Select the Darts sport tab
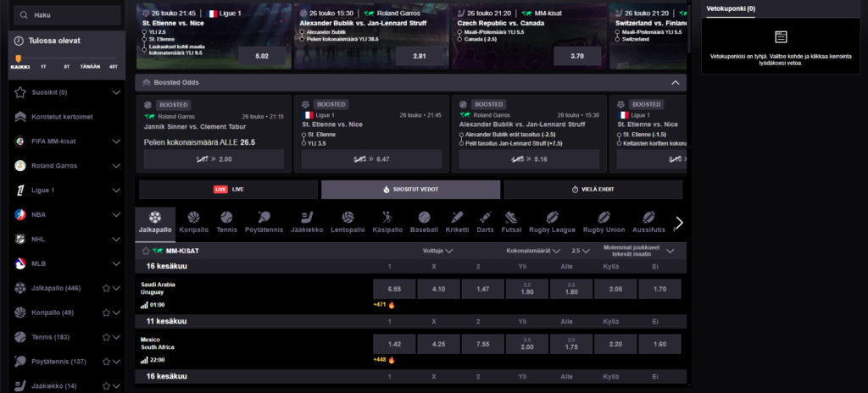868x393 pixels. click(x=486, y=223)
